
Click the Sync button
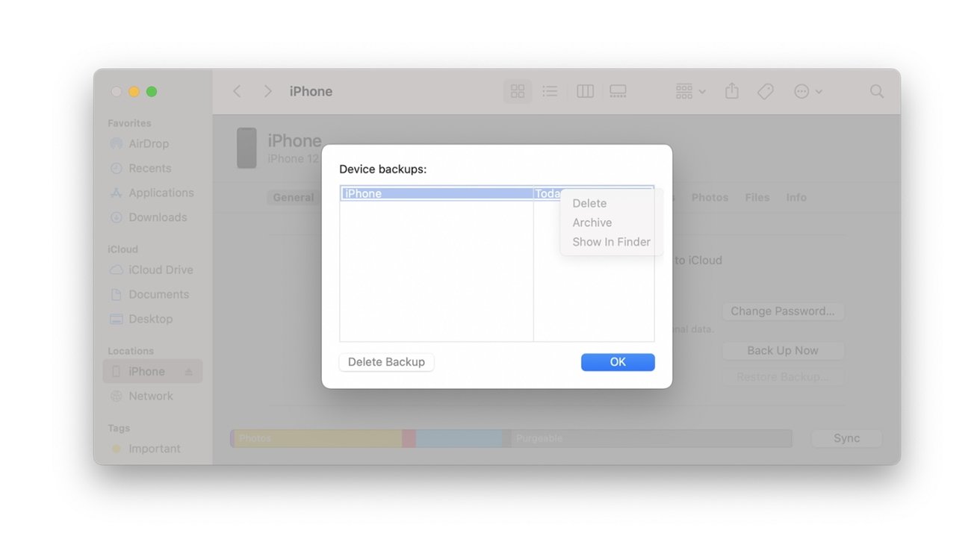click(847, 438)
